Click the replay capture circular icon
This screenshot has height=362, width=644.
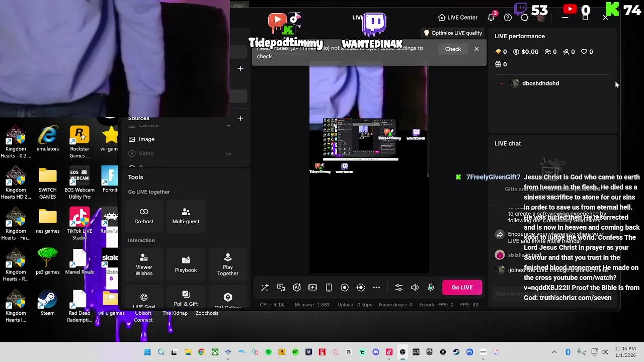tap(360, 288)
